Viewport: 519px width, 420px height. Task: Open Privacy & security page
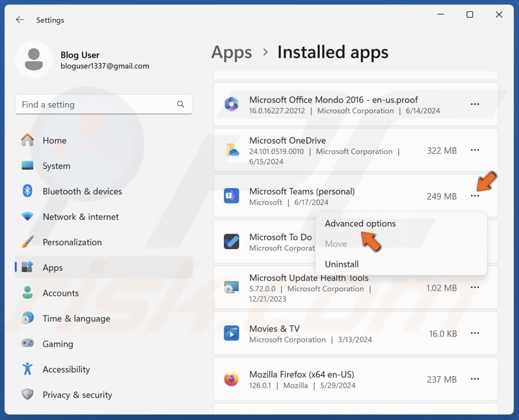point(104,394)
